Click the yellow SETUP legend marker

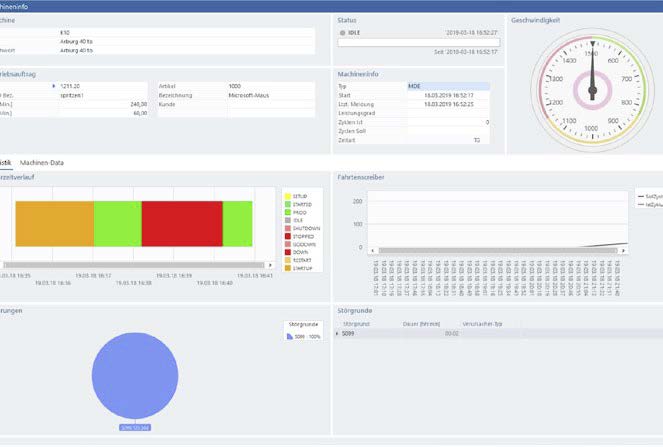[286, 195]
